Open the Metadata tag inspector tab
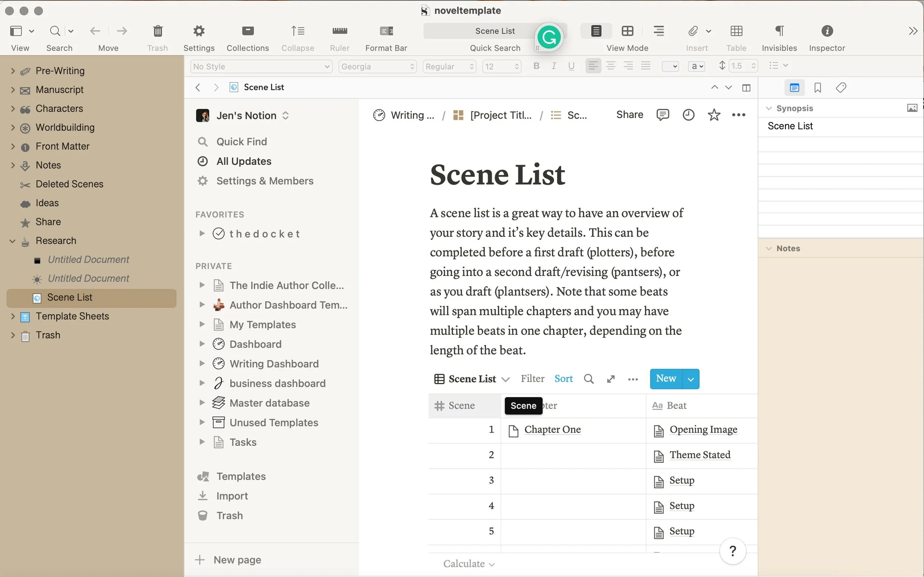The image size is (924, 577). coord(841,88)
